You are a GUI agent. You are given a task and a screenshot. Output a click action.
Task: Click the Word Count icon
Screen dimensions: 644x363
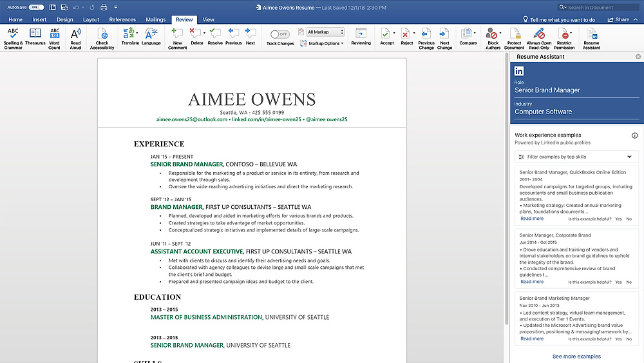[x=54, y=39]
